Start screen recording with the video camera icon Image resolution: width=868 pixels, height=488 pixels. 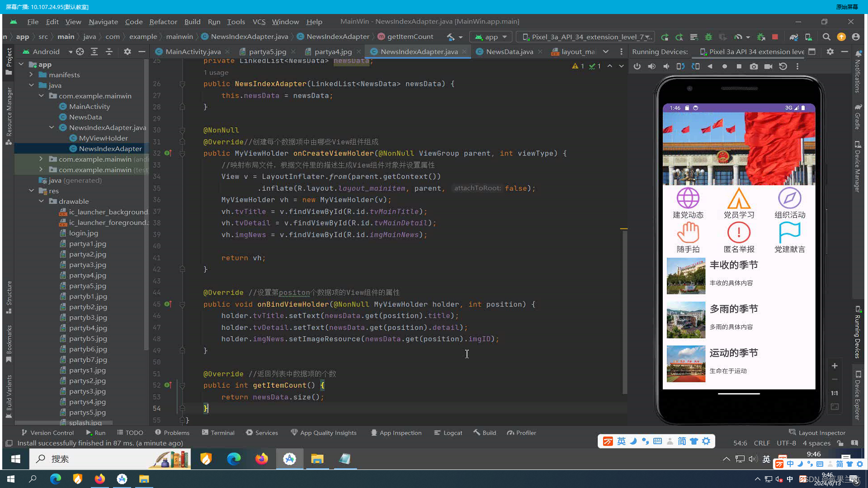(769, 66)
